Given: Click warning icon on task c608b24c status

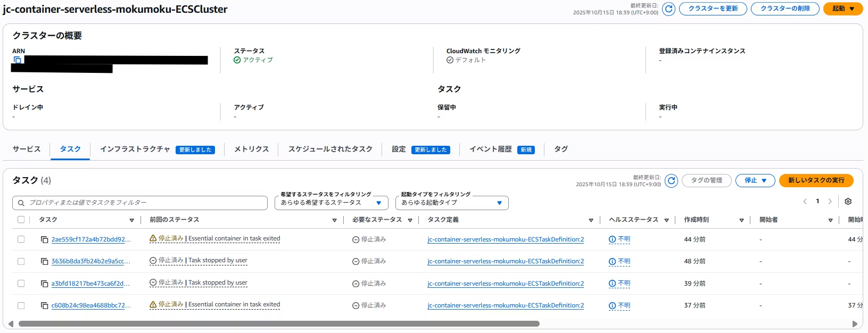Looking at the screenshot, I should 153,304.
